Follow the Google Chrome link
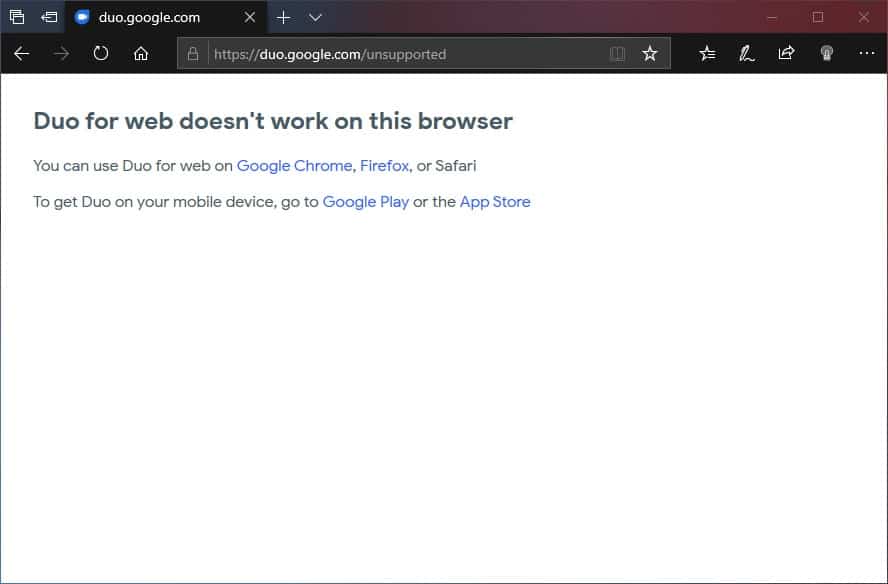888x584 pixels. click(x=294, y=166)
